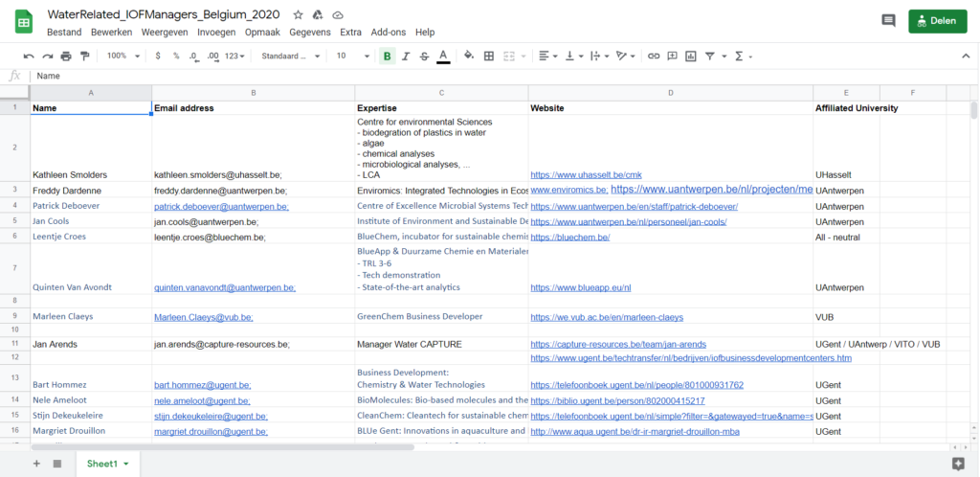Expand the filter views dropdown arrow
Viewport: 980px width, 477px height.
pyautogui.click(x=724, y=57)
